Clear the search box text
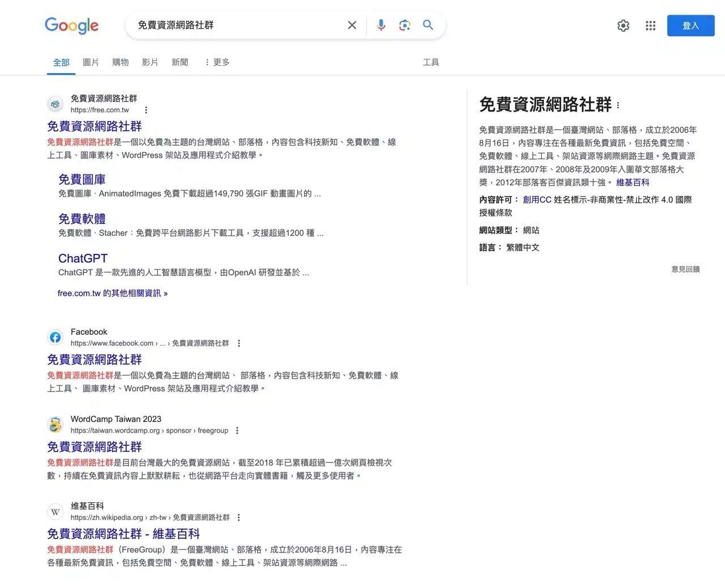This screenshot has height=588, width=725. (352, 25)
